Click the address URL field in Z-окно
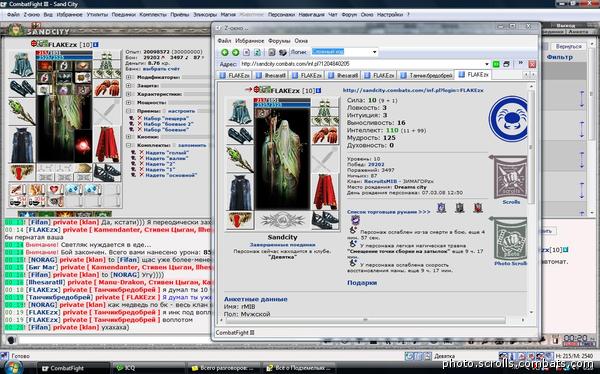The image size is (600, 374). (361, 64)
